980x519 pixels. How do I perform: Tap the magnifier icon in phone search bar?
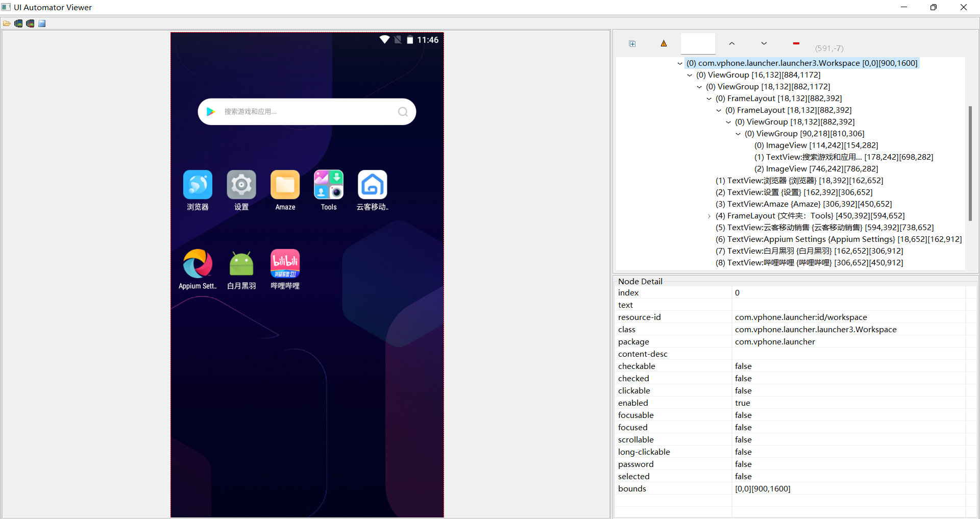403,112
